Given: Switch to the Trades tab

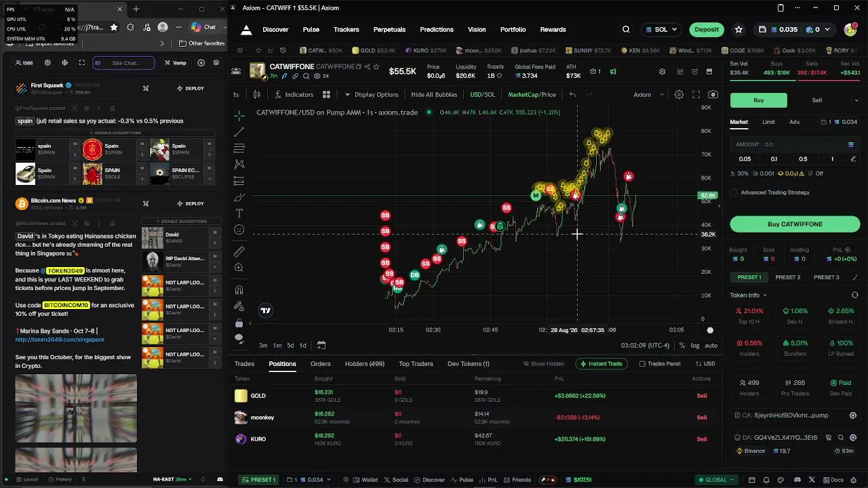Looking at the screenshot, I should [x=244, y=364].
